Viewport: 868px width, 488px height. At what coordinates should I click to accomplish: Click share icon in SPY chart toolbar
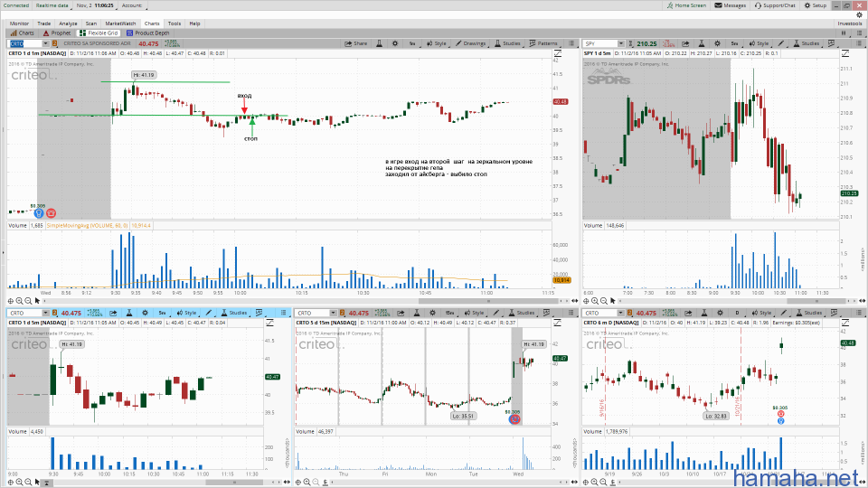point(685,43)
